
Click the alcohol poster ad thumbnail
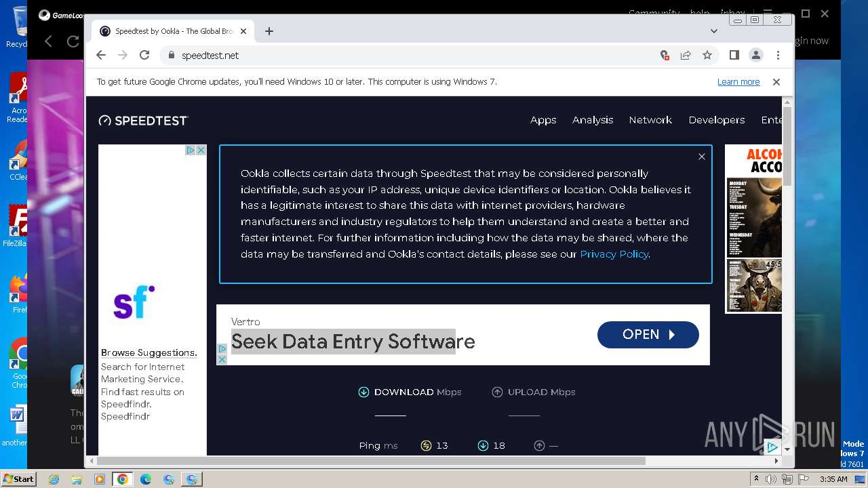point(753,229)
